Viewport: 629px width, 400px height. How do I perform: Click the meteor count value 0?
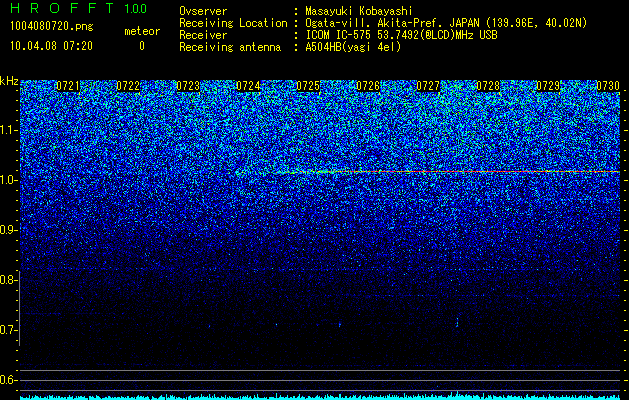click(142, 46)
